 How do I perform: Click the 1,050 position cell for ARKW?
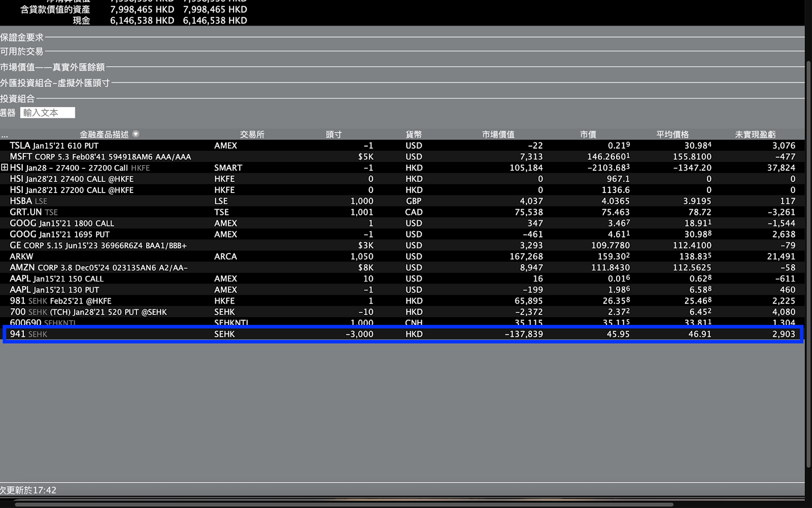click(362, 257)
